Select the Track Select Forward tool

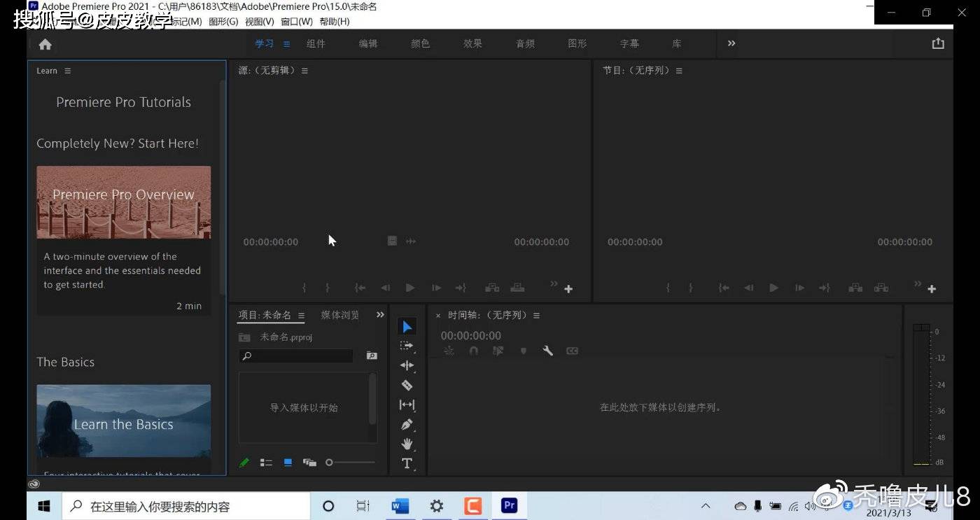tap(407, 346)
